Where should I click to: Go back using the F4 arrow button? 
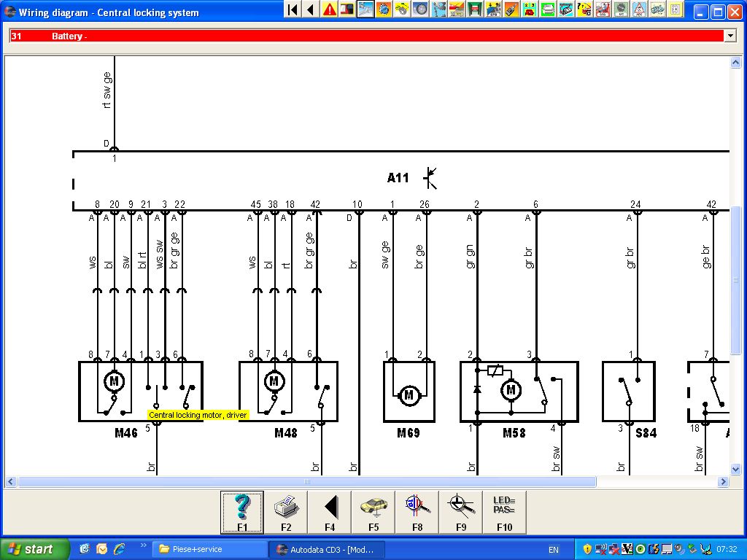click(x=330, y=512)
